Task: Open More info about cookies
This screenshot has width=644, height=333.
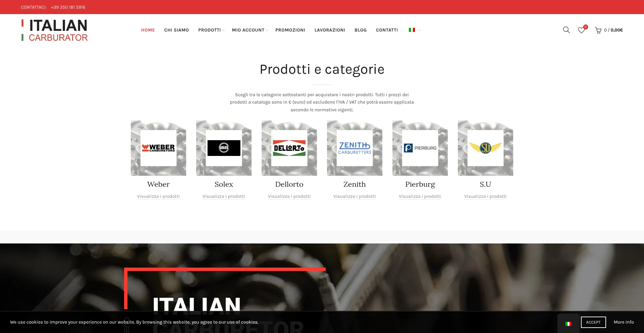Action: pos(624,322)
